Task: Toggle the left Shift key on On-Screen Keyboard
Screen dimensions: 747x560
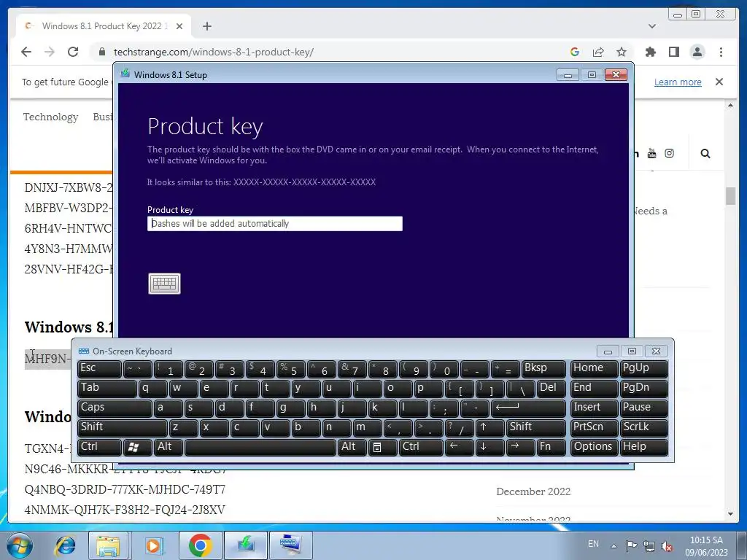Action: pyautogui.click(x=122, y=427)
